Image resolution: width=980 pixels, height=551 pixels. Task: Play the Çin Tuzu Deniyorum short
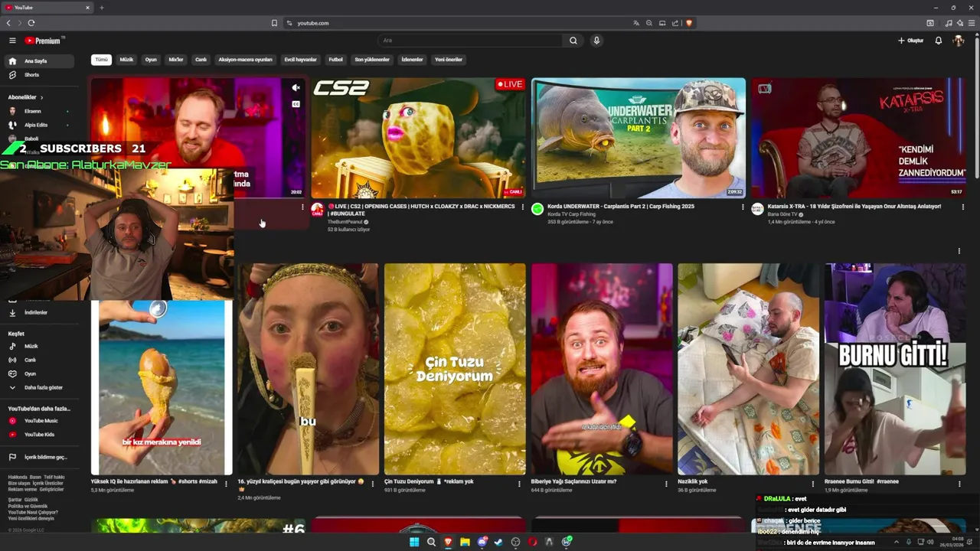[455, 369]
